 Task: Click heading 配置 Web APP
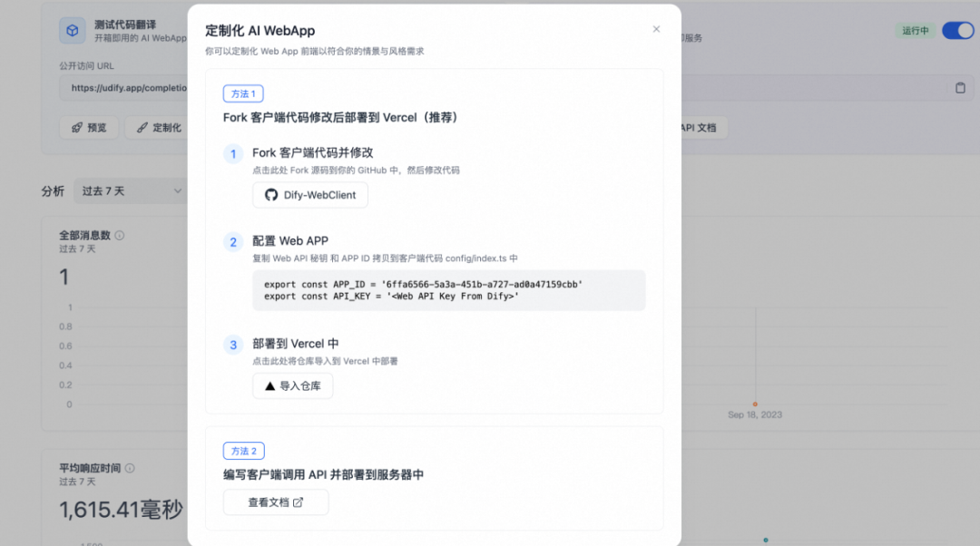click(x=290, y=240)
